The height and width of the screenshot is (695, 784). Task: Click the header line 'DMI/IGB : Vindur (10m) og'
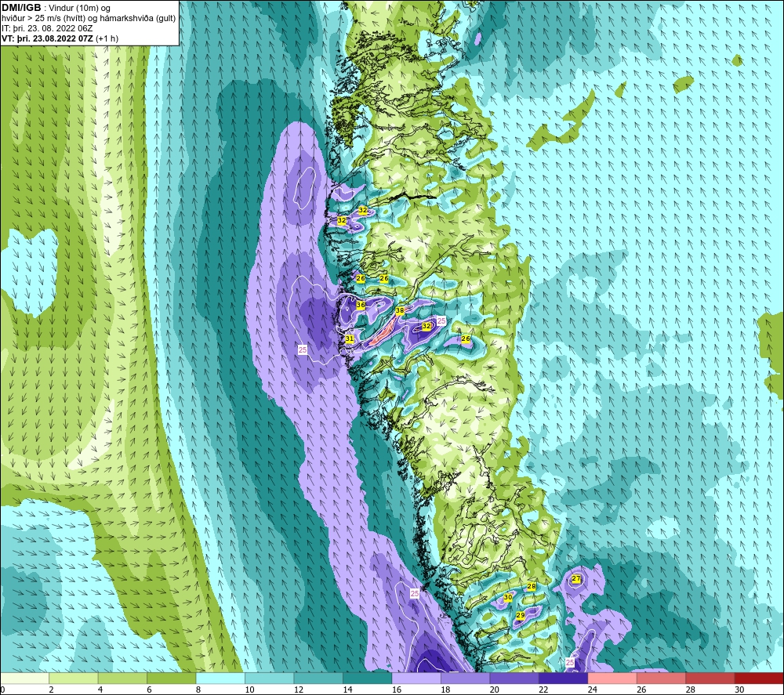pyautogui.click(x=56, y=8)
